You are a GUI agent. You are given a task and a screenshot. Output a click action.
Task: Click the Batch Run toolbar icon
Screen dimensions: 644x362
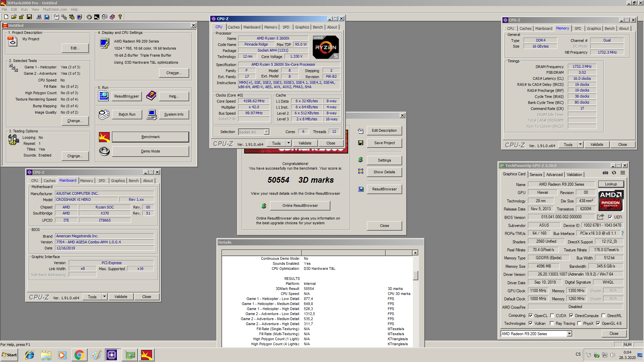(105, 17)
